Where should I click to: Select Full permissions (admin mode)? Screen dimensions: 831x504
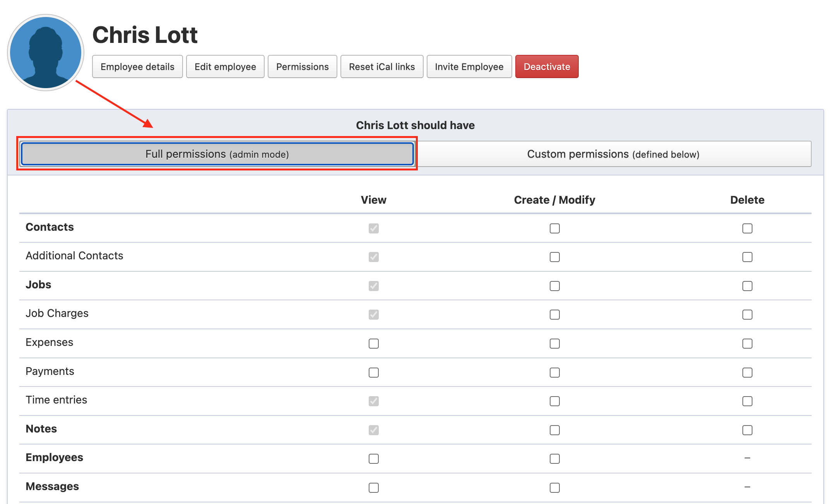tap(217, 154)
